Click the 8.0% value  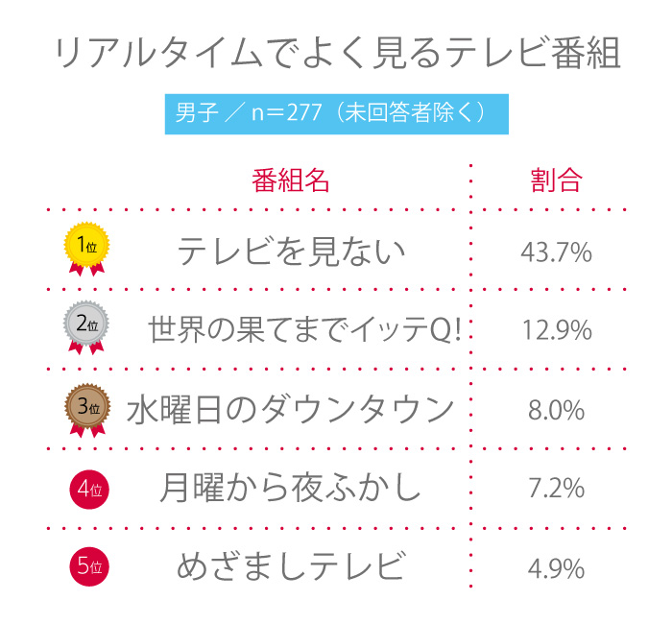pos(556,411)
